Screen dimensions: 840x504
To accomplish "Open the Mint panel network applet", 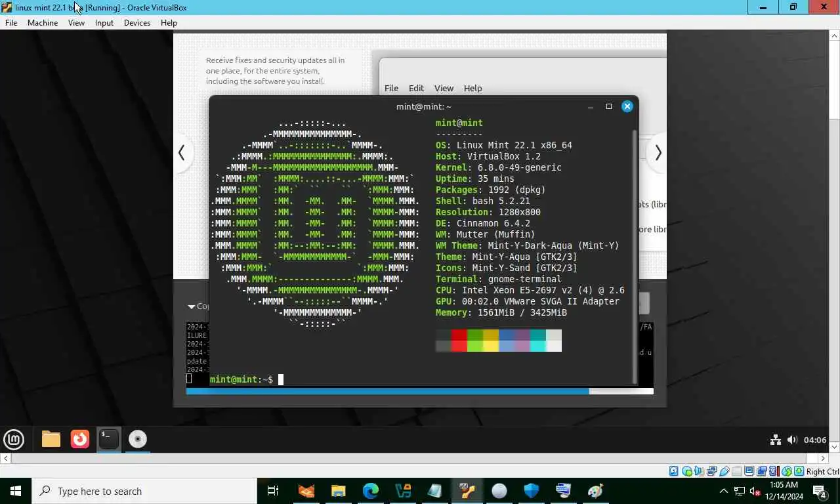I will click(775, 440).
